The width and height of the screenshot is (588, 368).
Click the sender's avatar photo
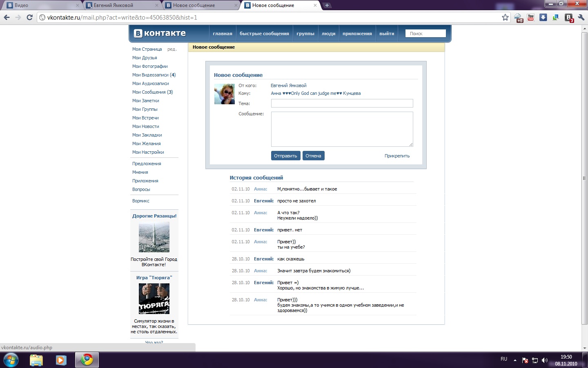(x=225, y=94)
